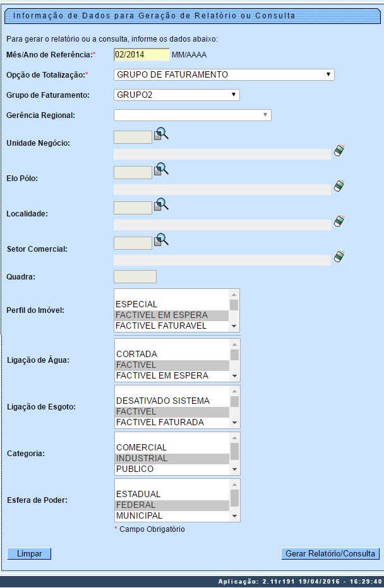Open the Grupo de Faturamento dropdown
Image resolution: width=384 pixels, height=588 pixels.
pyautogui.click(x=177, y=95)
